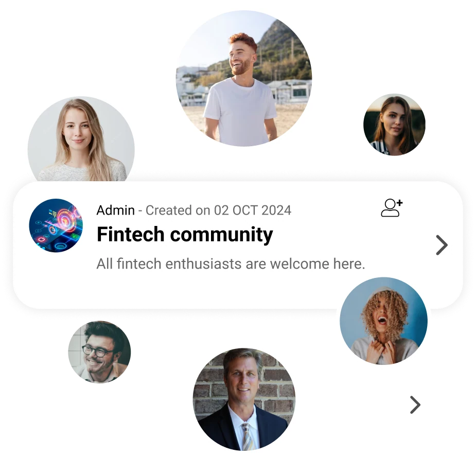Click the plus sign on the person icon
476x456 pixels.
(x=399, y=202)
